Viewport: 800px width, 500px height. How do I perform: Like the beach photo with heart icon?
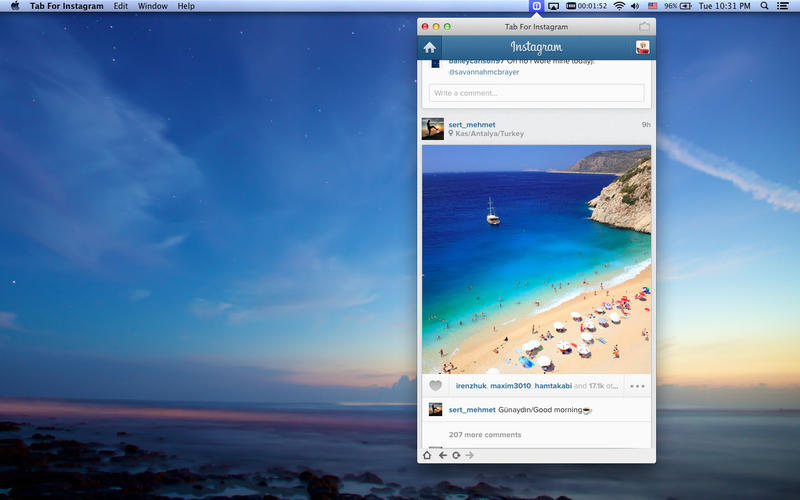click(435, 386)
